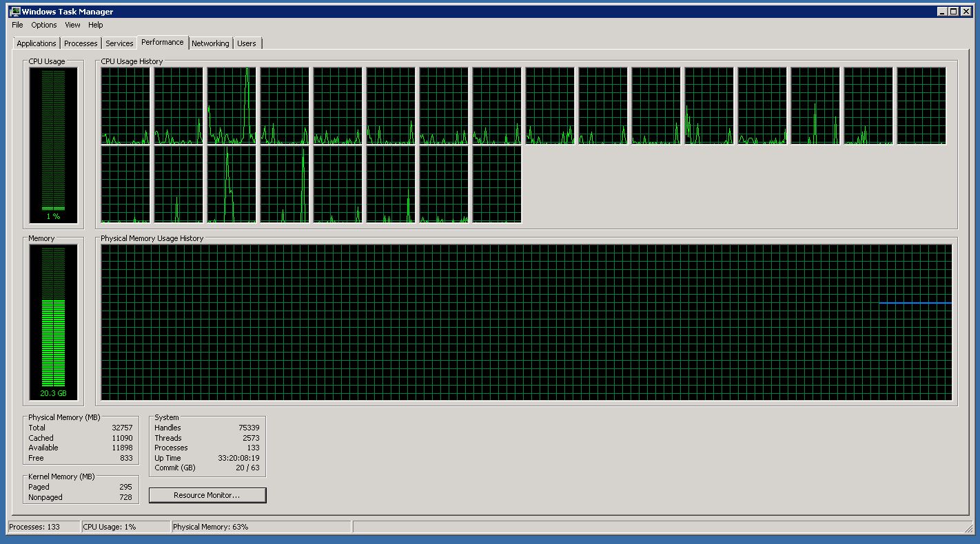Click the first CPU history graph in bottom row

[x=125, y=185]
